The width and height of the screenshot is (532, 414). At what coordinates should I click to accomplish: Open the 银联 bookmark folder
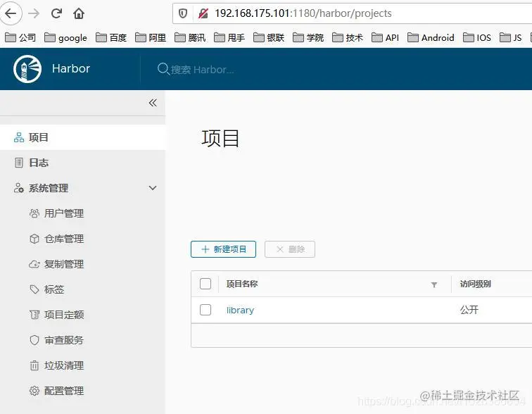[269, 37]
